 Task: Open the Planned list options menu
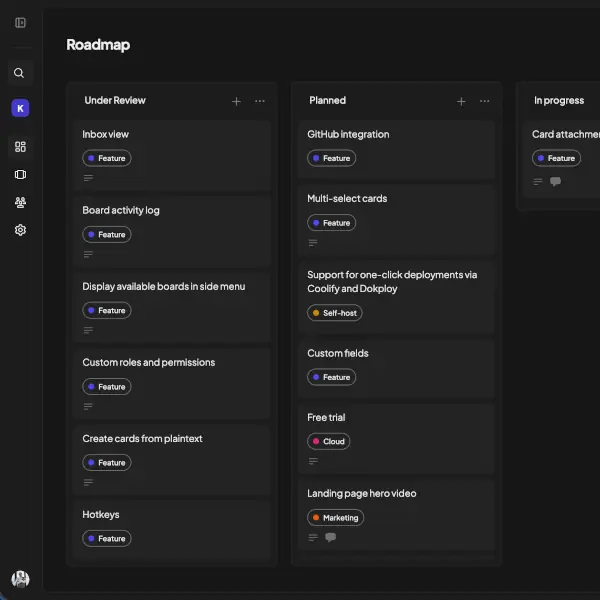[x=485, y=101]
